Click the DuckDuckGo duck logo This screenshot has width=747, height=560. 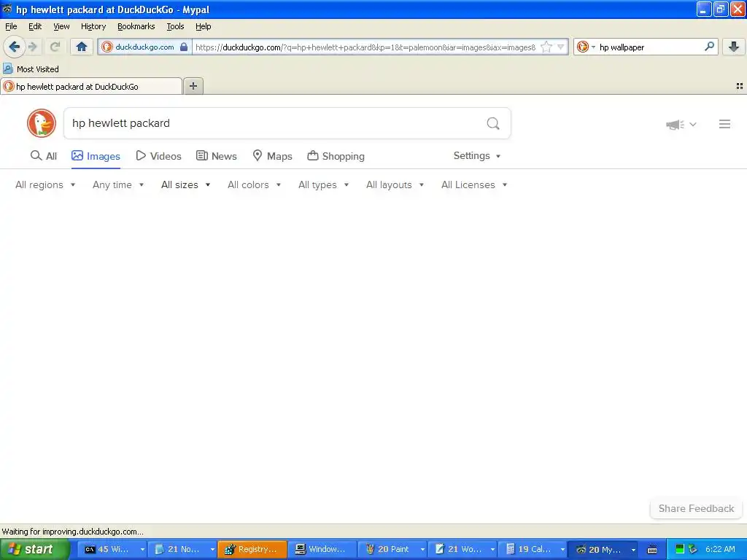point(42,123)
